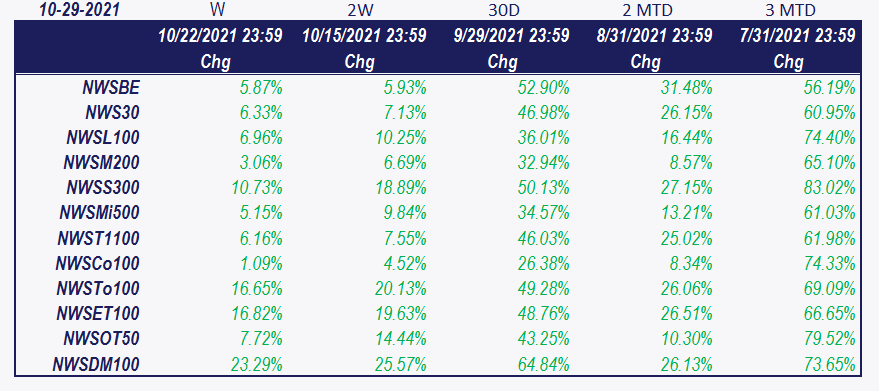Select the NWSBE row label
879x391 pixels.
[x=111, y=88]
